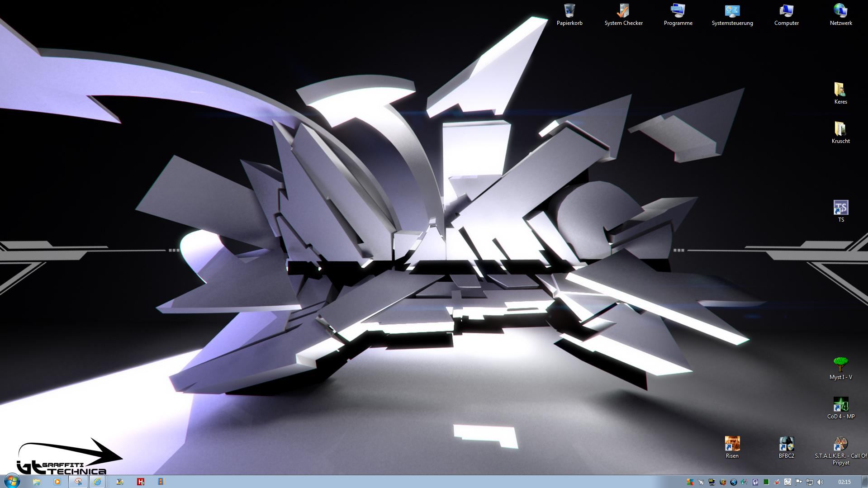Image resolution: width=868 pixels, height=488 pixels.
Task: Select the Keres folder icon
Action: [x=840, y=94]
